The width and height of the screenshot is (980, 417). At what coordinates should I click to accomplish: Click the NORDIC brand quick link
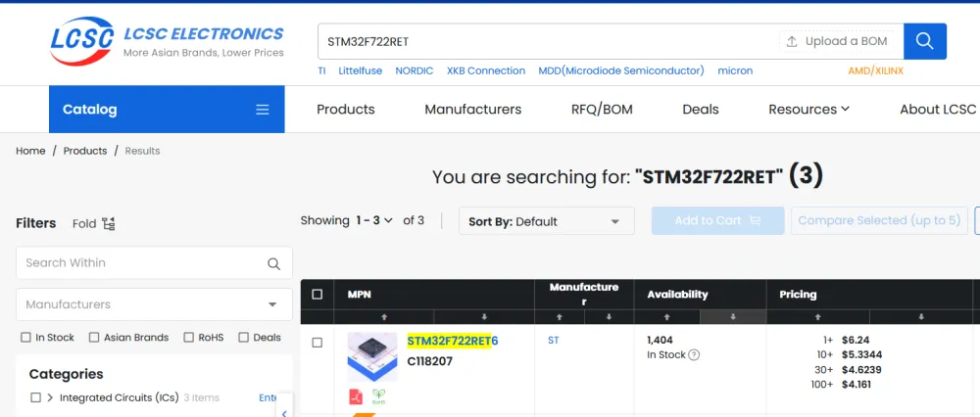point(414,70)
